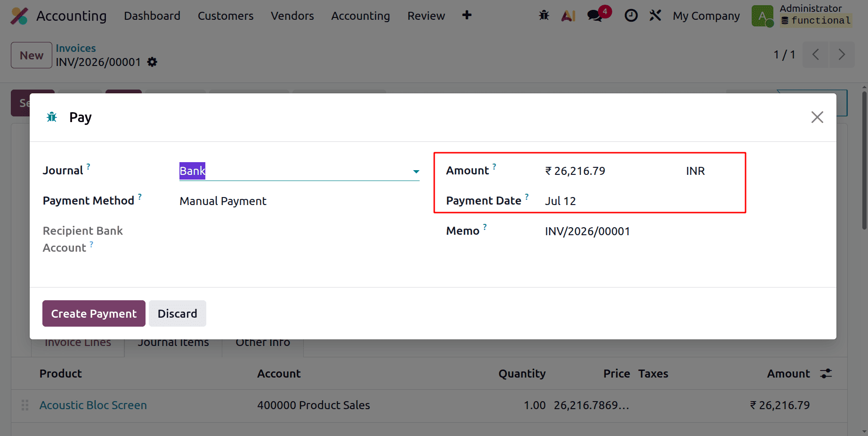Open the AI assistant icon
The width and height of the screenshot is (868, 436).
(568, 16)
